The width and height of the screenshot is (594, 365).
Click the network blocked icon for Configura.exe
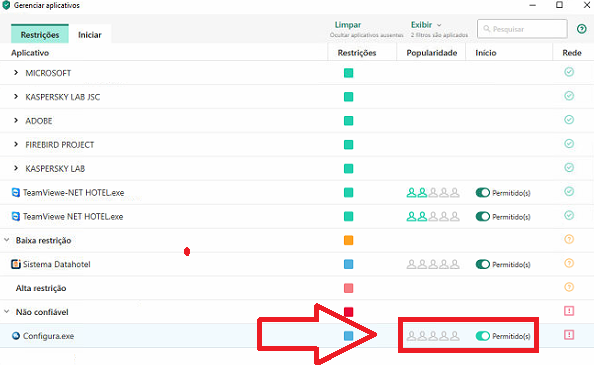pos(569,335)
